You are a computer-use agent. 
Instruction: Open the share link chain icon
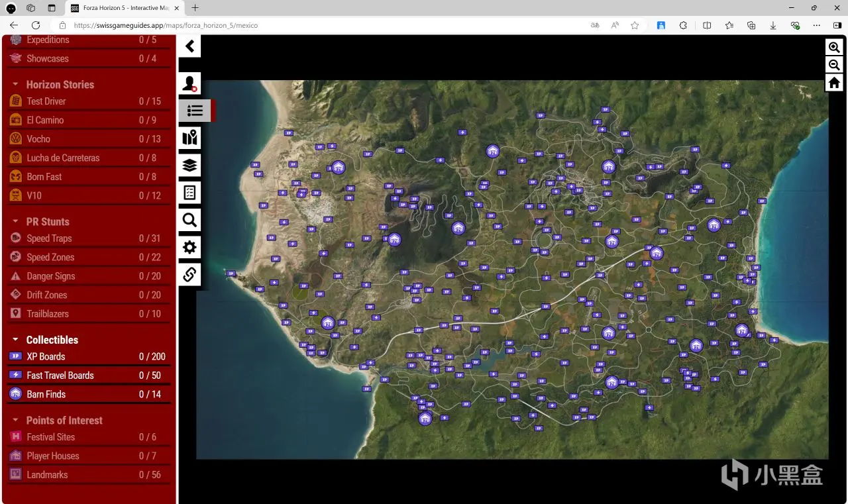point(189,274)
